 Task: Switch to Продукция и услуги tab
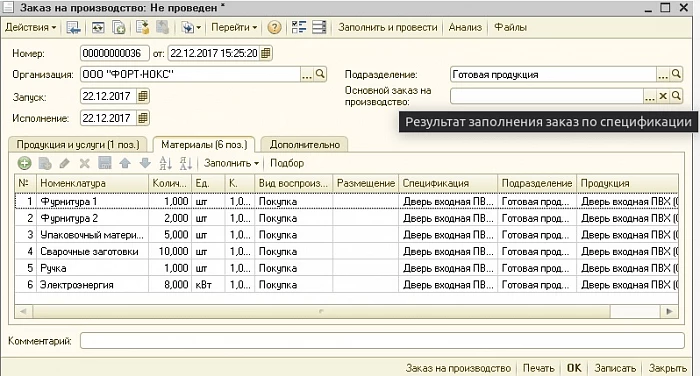[x=78, y=145]
